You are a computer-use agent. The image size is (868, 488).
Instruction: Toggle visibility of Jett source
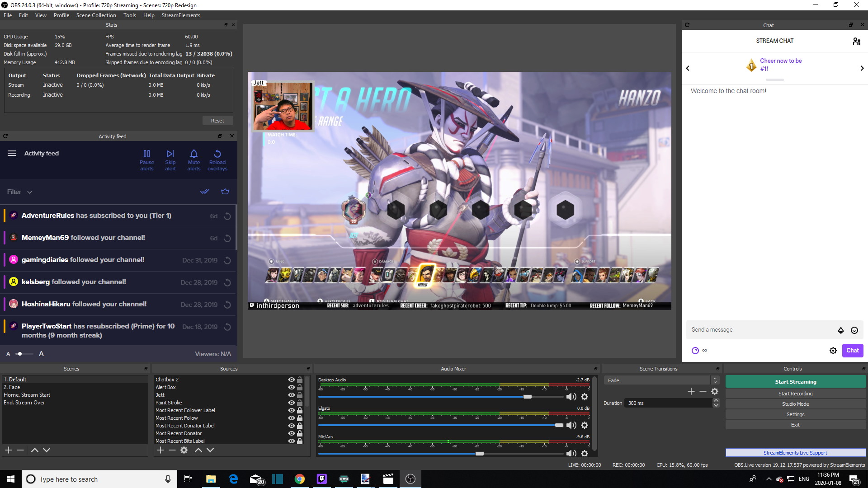point(291,395)
